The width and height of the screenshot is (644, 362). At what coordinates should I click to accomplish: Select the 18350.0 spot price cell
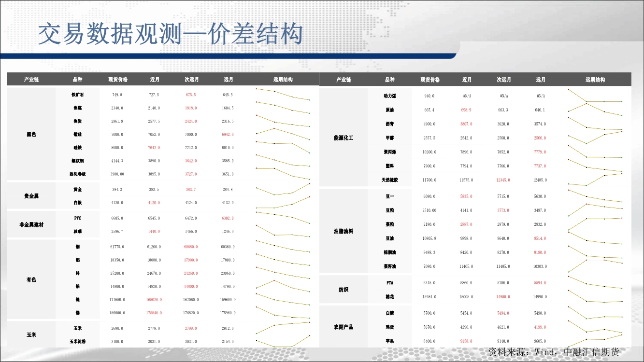point(117,260)
